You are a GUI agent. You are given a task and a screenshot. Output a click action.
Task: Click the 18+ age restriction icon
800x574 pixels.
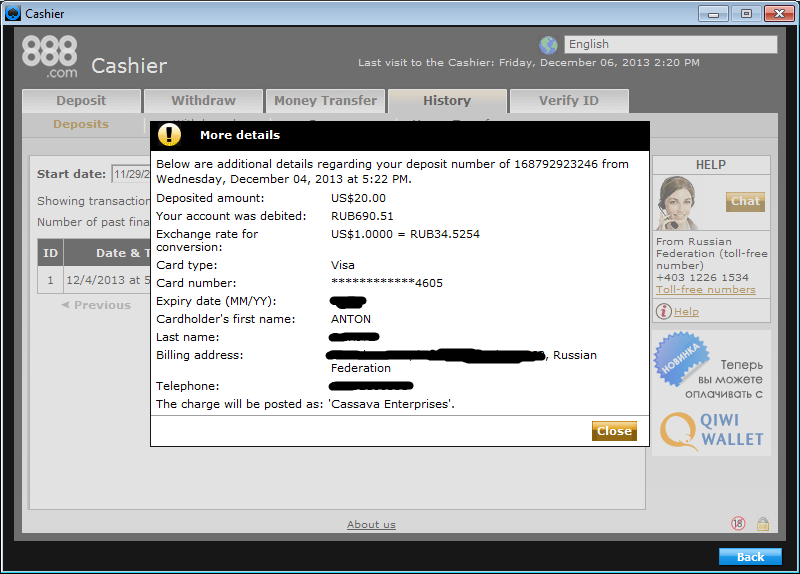click(738, 523)
